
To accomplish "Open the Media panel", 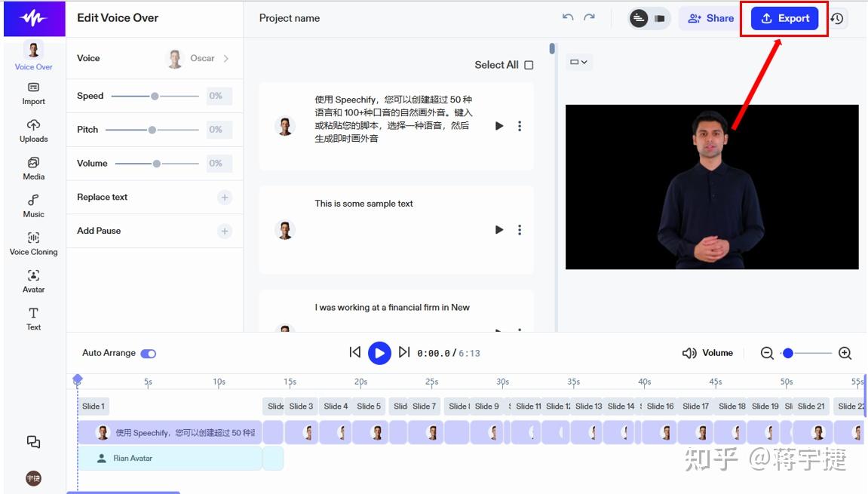I will tap(33, 167).
